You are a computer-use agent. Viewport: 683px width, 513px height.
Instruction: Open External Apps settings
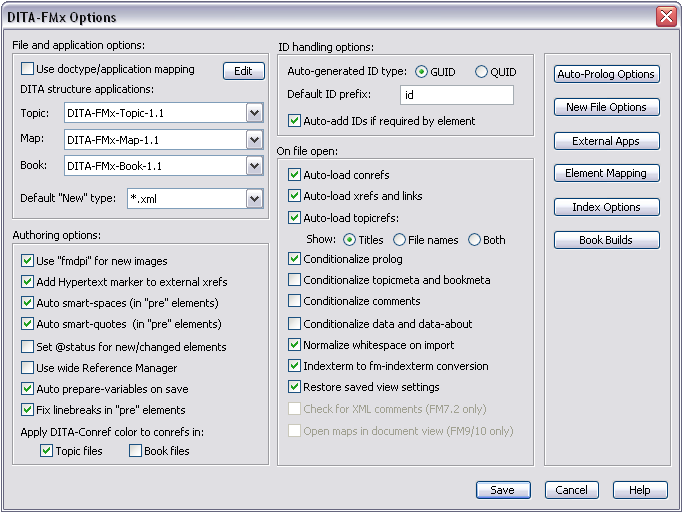click(606, 141)
